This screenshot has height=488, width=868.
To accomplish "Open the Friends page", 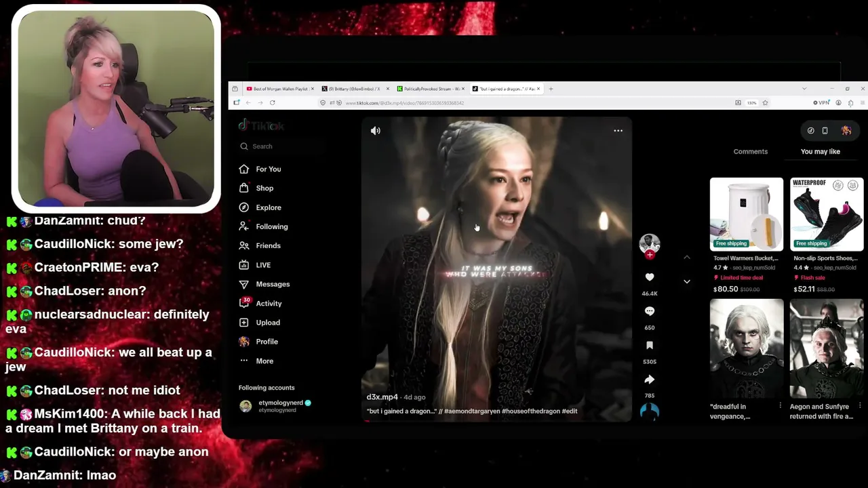I will tap(260, 245).
